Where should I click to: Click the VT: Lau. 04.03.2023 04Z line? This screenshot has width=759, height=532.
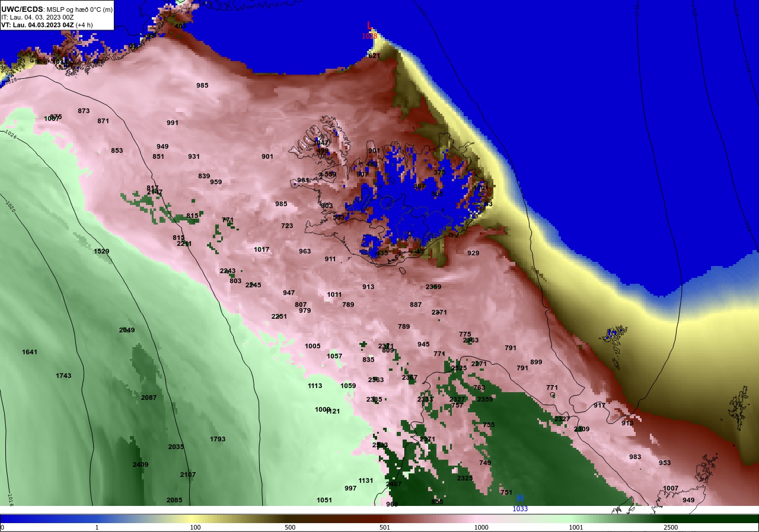click(47, 25)
